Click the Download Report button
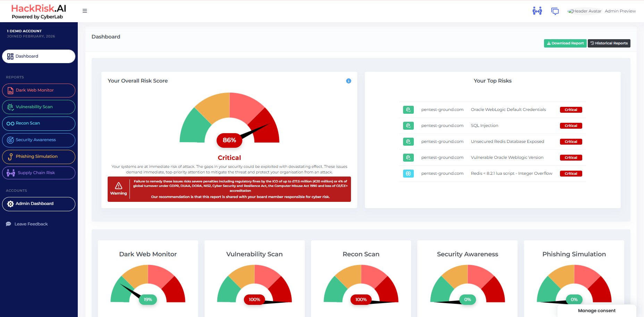Image resolution: width=644 pixels, height=317 pixels. [565, 43]
